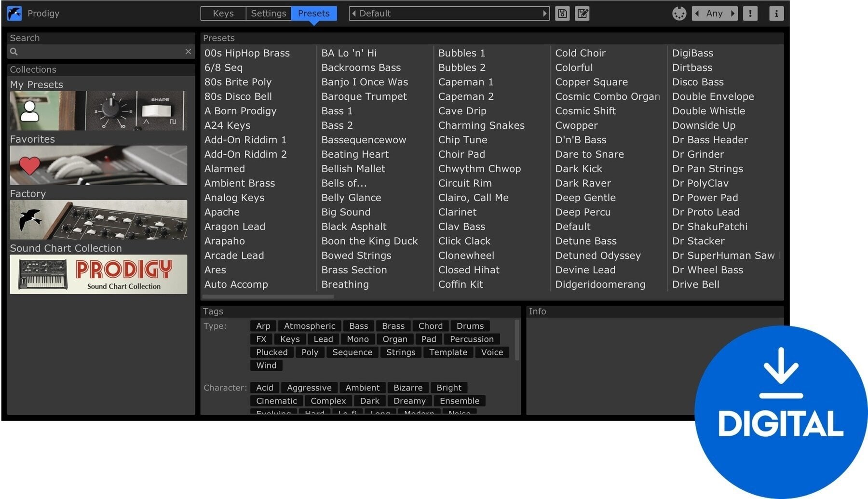The height and width of the screenshot is (499, 868).
Task: Open the My Presets collection thumbnail
Action: pyautogui.click(x=98, y=110)
